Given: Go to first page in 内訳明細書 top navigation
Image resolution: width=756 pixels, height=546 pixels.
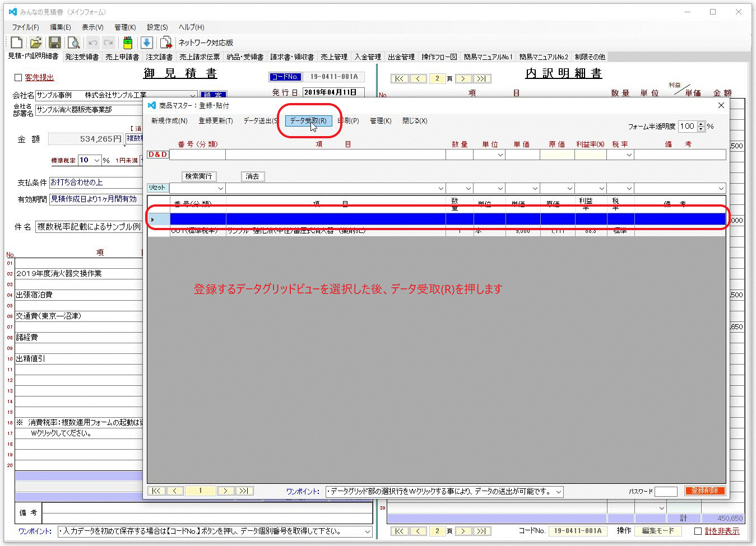Looking at the screenshot, I should [x=399, y=78].
